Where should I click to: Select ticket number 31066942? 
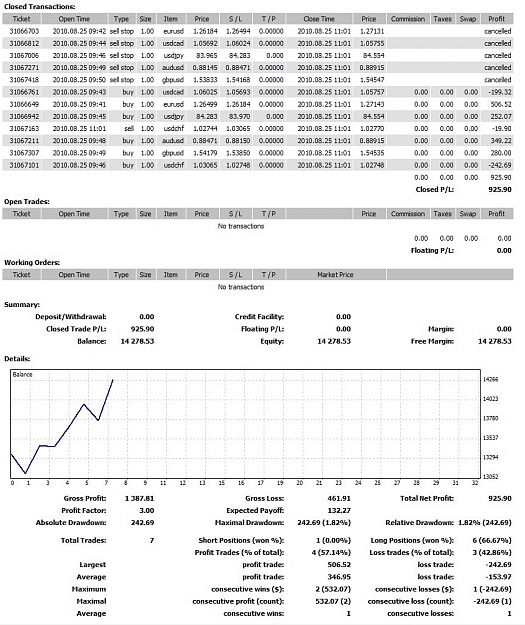(x=24, y=116)
